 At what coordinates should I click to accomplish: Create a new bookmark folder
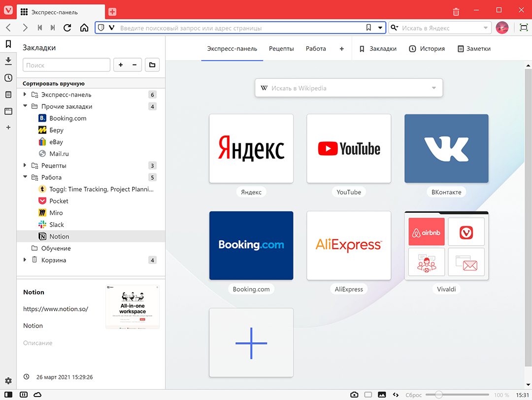click(152, 65)
